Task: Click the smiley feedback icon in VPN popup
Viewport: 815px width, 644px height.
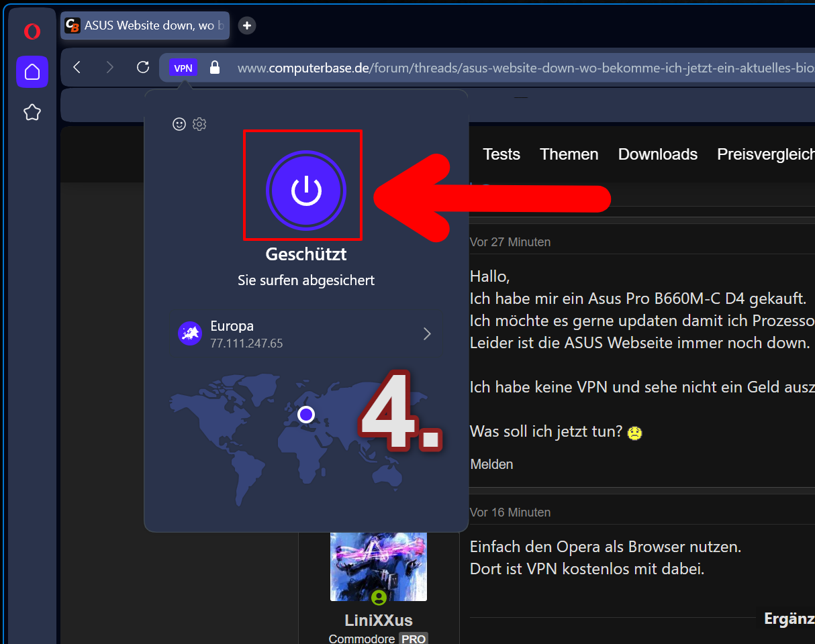Action: (x=179, y=124)
